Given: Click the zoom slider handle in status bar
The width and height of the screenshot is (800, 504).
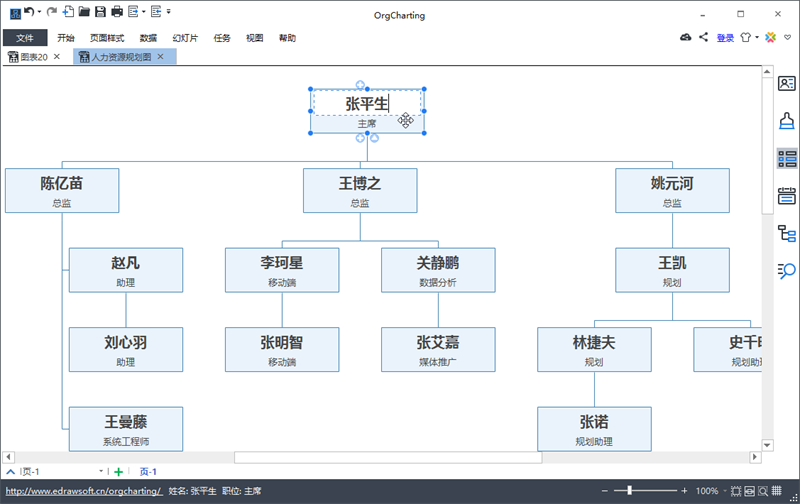Looking at the screenshot, I should point(629,491).
